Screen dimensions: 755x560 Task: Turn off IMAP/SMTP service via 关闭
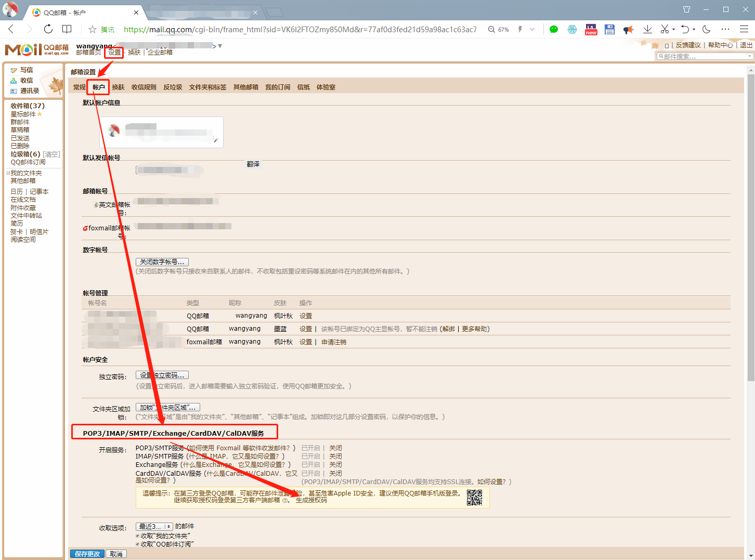point(335,457)
